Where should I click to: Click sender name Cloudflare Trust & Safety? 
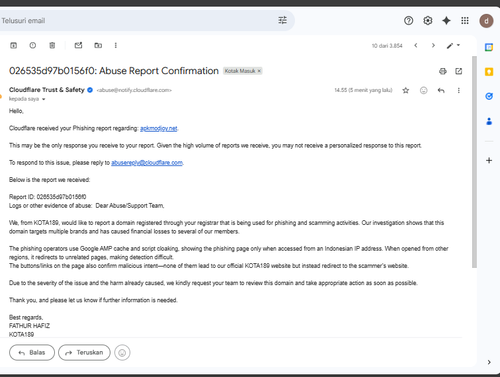tap(47, 90)
